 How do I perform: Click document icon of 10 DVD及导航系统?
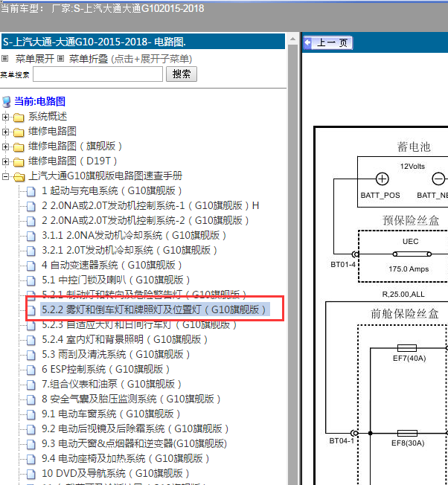coord(31,474)
